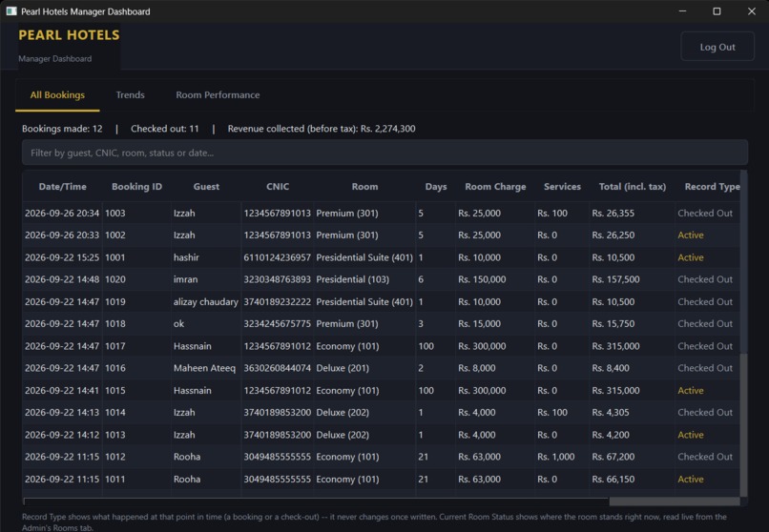Click total Rs. 4,305
The width and height of the screenshot is (769, 532).
610,413
